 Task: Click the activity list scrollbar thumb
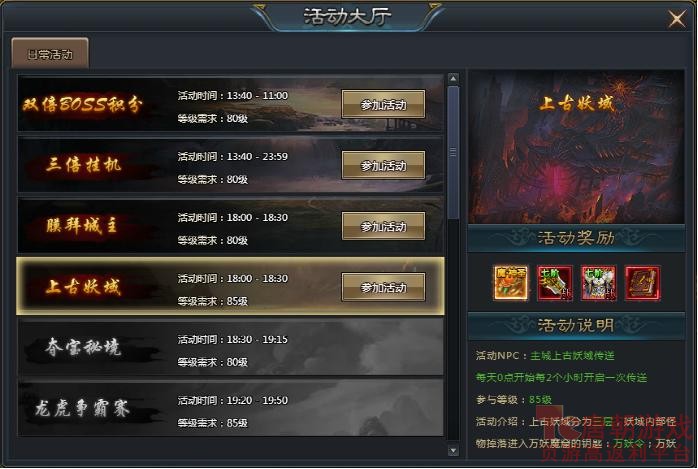tap(453, 152)
